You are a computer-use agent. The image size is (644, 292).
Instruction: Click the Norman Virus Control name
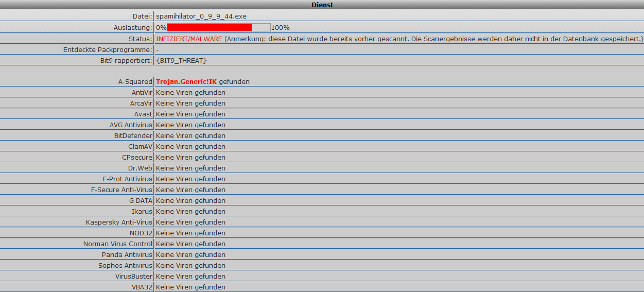click(118, 244)
